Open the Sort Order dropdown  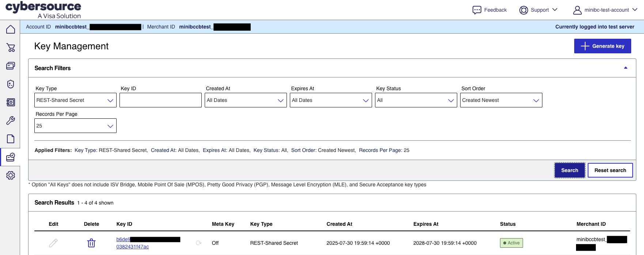pyautogui.click(x=501, y=100)
